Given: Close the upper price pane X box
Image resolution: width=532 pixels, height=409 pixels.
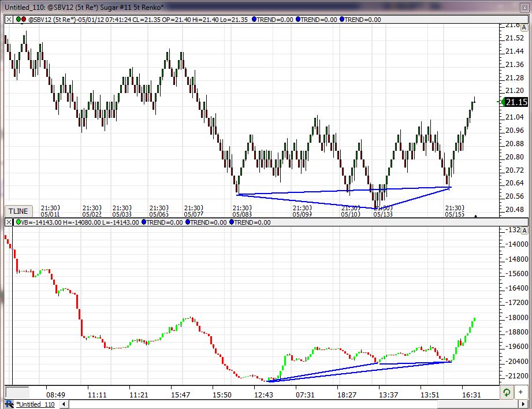Looking at the screenshot, I should tap(9, 19).
